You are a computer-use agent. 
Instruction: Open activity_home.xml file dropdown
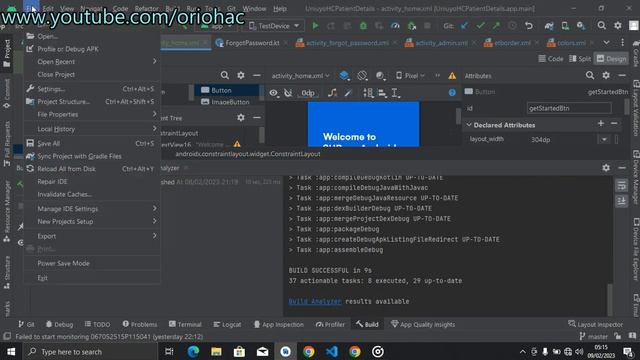[300, 76]
